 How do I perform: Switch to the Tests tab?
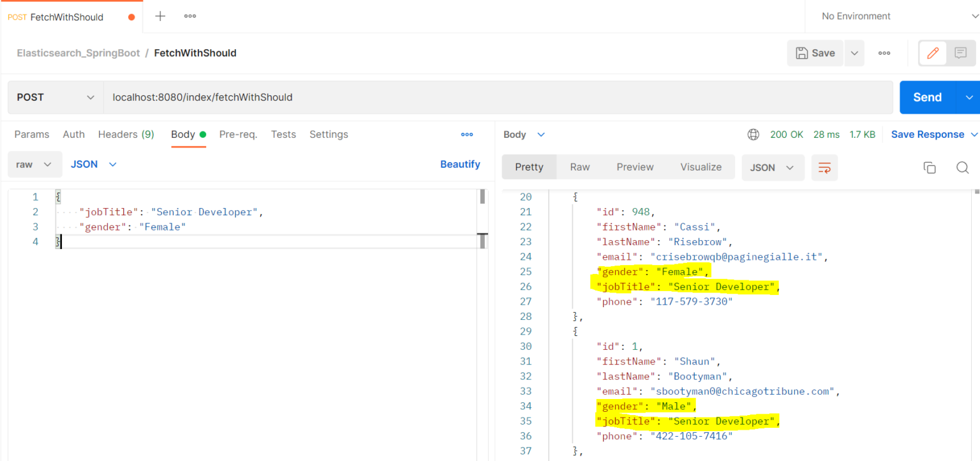tap(283, 134)
